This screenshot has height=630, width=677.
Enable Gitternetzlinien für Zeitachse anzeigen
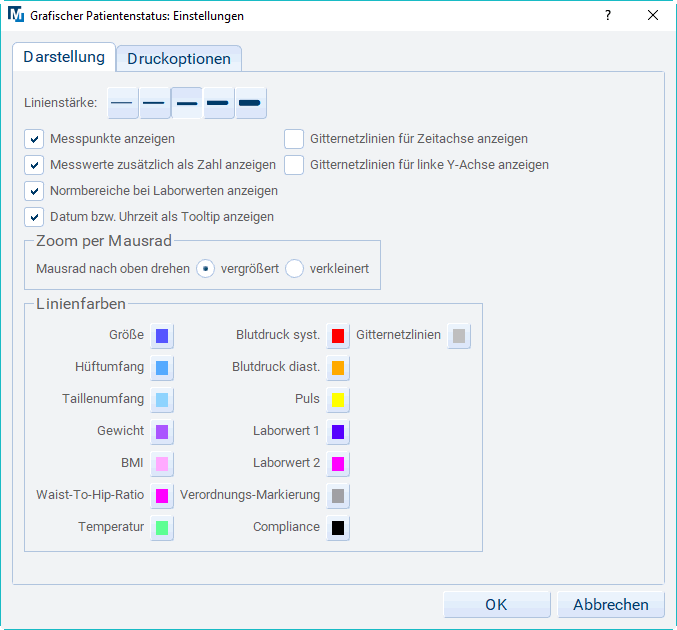294,139
